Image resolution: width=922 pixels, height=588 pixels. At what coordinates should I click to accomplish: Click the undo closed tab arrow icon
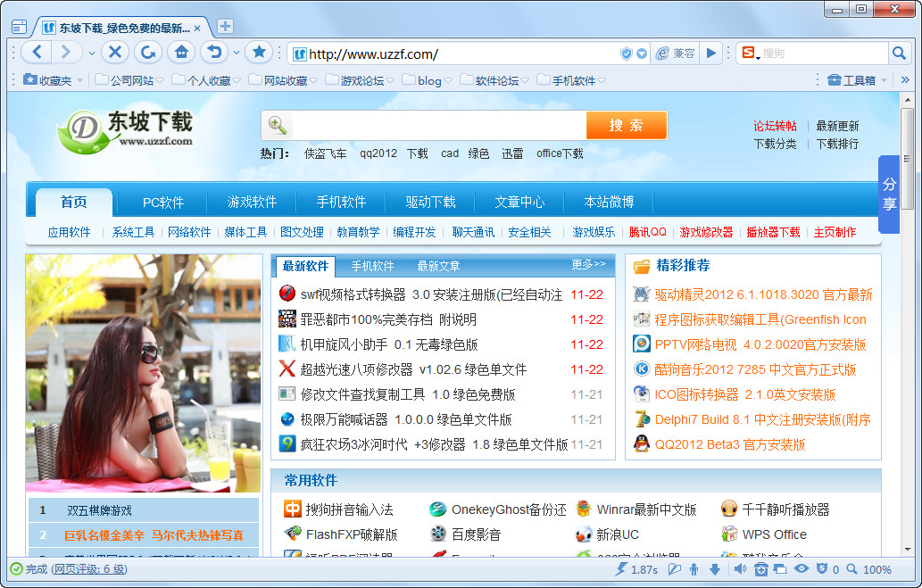[214, 53]
